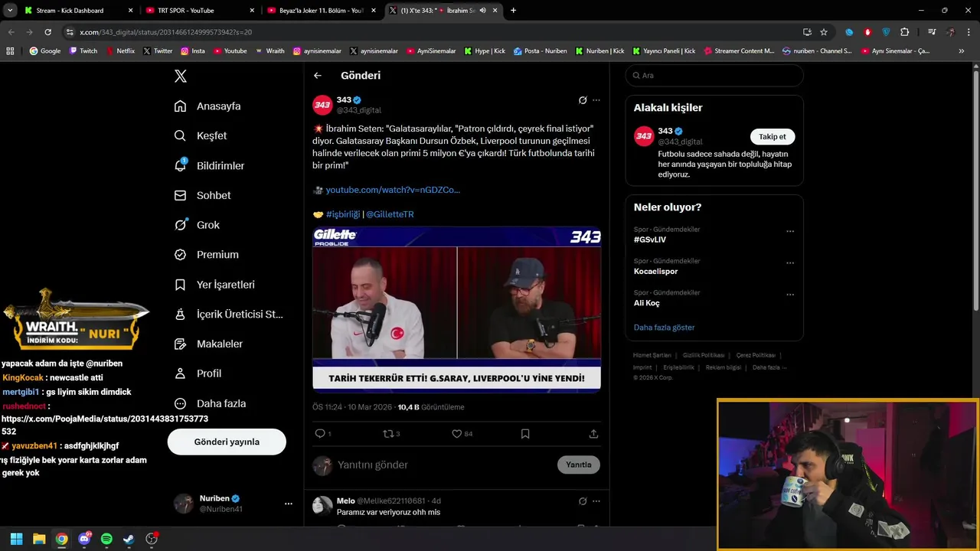Open options for #GSvLIV trend
This screenshot has height=551, width=980.
coord(790,231)
